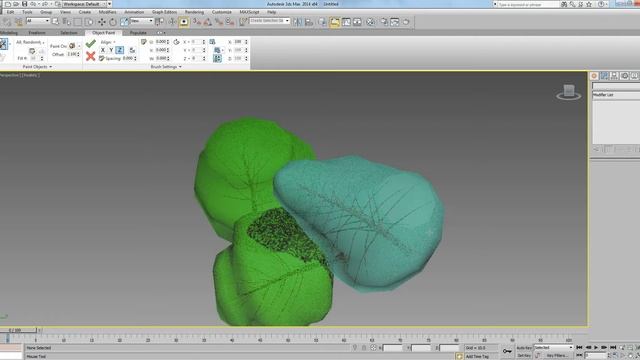640x360 pixels.
Task: Open the Views menu
Action: [x=65, y=12]
